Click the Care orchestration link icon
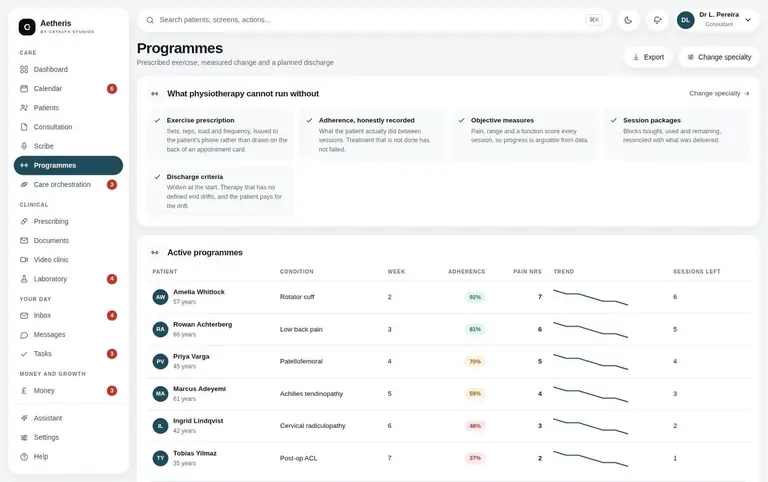The image size is (768, 482). click(24, 185)
